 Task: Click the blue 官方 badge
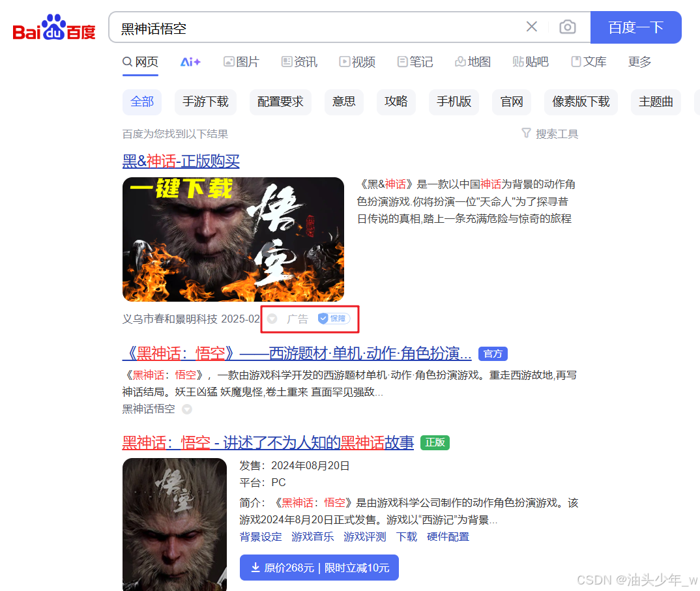[x=493, y=354]
